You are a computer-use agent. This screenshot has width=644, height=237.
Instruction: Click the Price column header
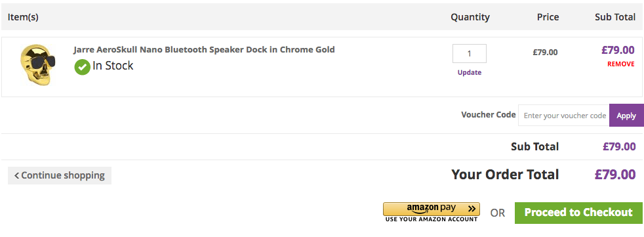tap(548, 17)
